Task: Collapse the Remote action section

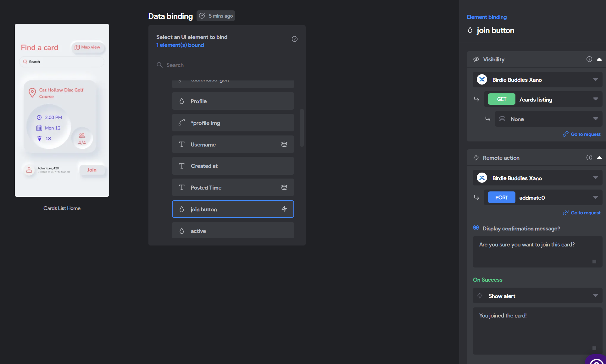Action: click(x=599, y=157)
